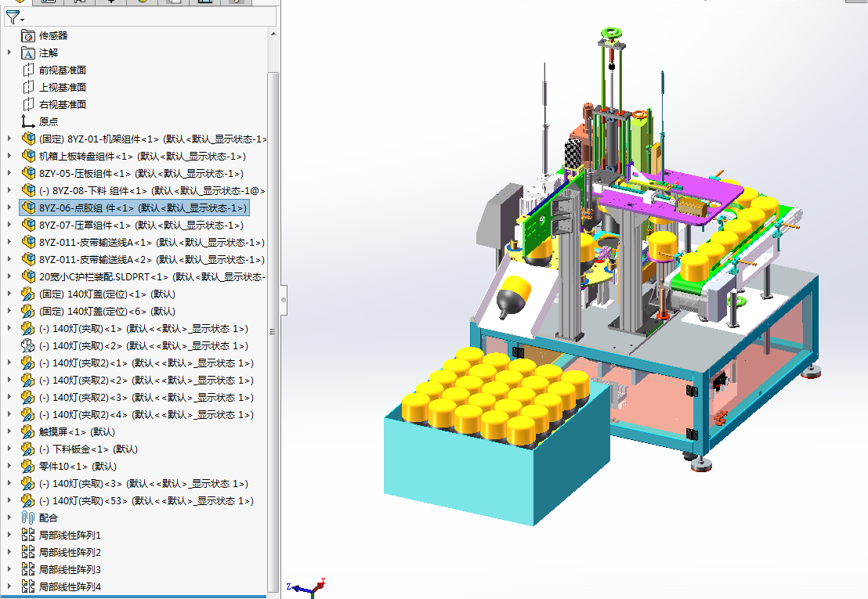Open the filter dropdown arrow beside funnel

[23, 20]
